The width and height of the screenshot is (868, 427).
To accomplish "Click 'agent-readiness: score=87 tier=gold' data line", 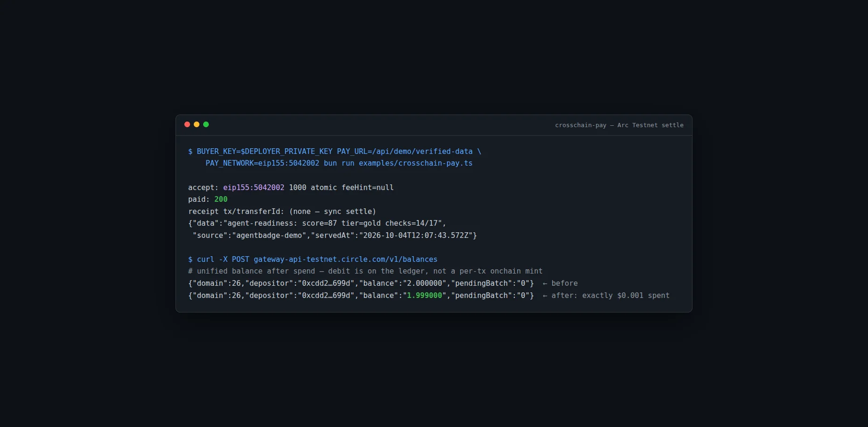I will (x=317, y=223).
